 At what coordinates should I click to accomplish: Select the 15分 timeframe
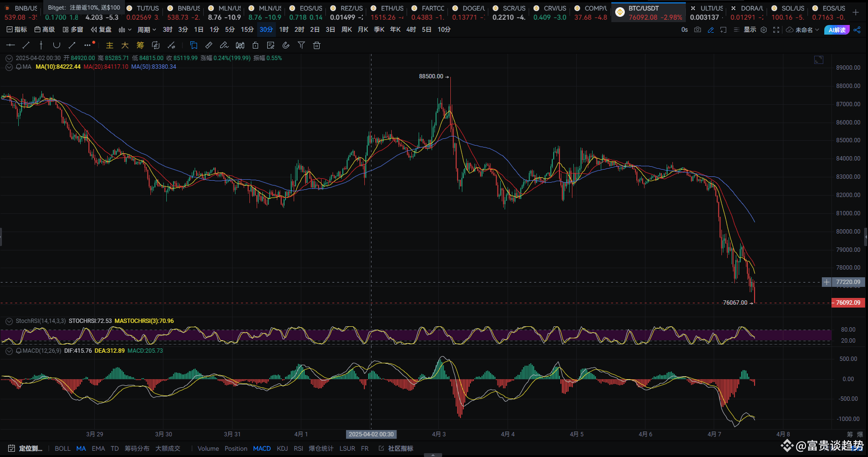click(247, 30)
